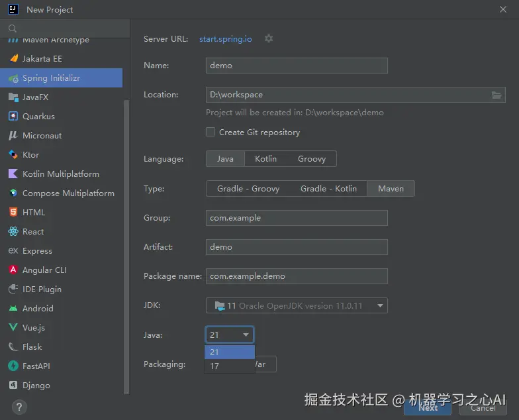Select Kotlin Multiplatform generator
519x420 pixels.
tap(61, 174)
